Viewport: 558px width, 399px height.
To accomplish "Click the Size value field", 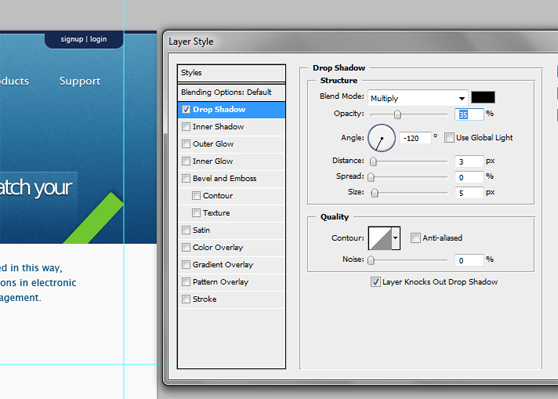I will pyautogui.click(x=469, y=193).
